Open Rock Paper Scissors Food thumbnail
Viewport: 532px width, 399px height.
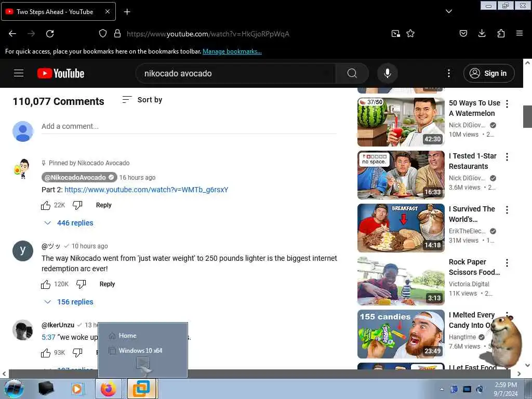pyautogui.click(x=401, y=281)
